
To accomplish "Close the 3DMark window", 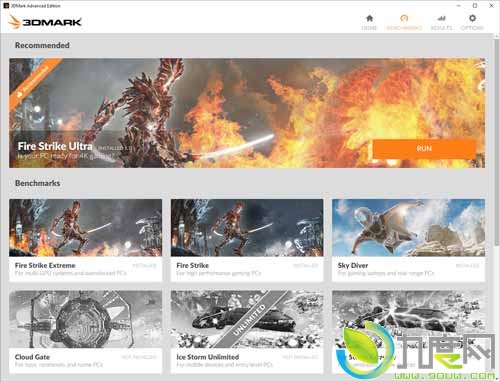I will point(491,6).
